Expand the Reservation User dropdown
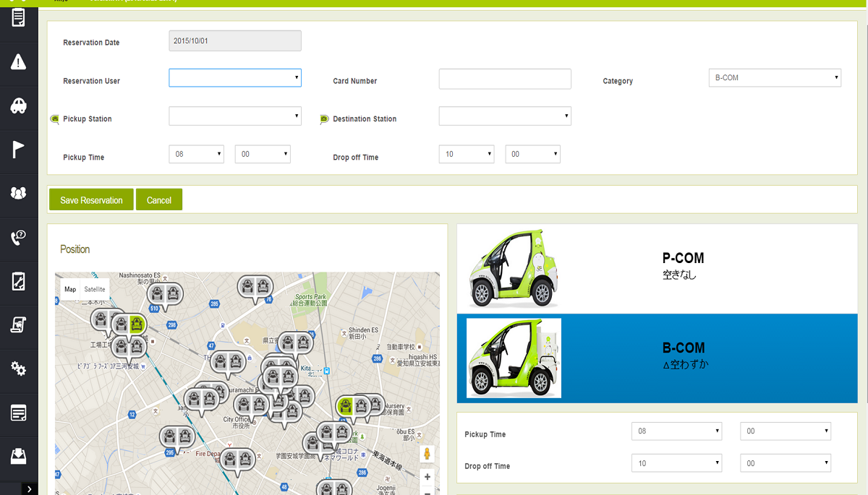The image size is (868, 495). pyautogui.click(x=235, y=77)
